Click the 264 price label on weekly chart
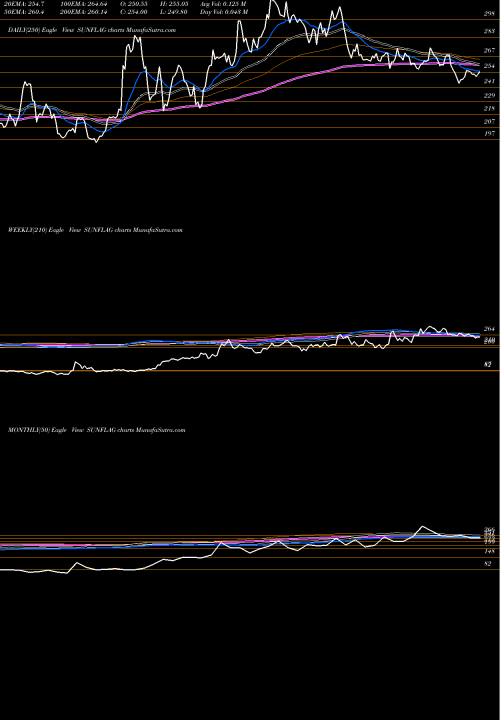 pos(489,329)
